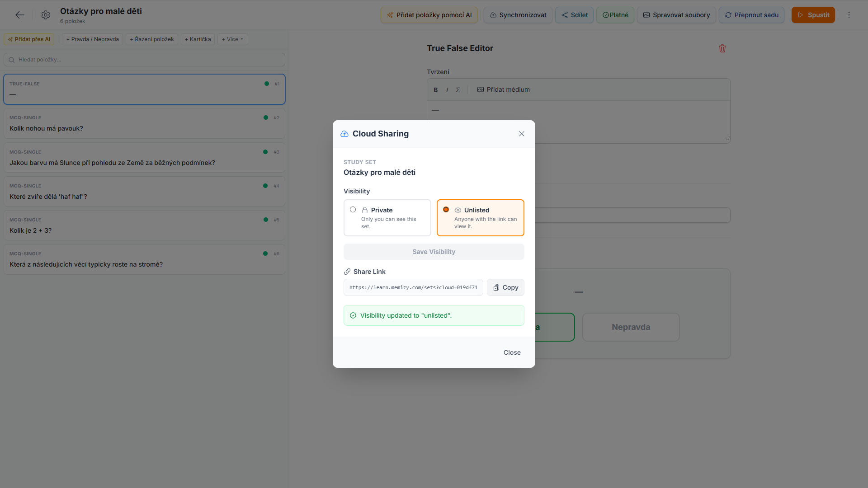Click the Hledat položky search field
Viewport: 868px width, 488px height.
[144, 60]
